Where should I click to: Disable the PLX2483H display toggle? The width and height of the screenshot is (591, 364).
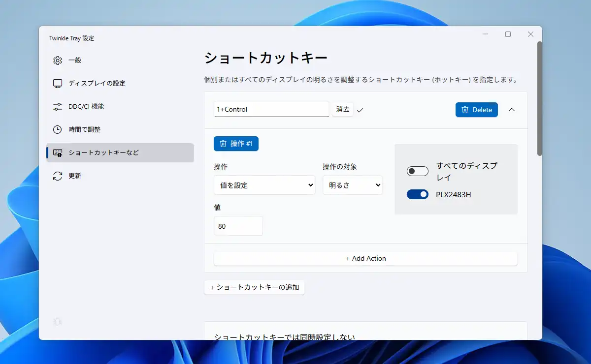pyautogui.click(x=417, y=195)
